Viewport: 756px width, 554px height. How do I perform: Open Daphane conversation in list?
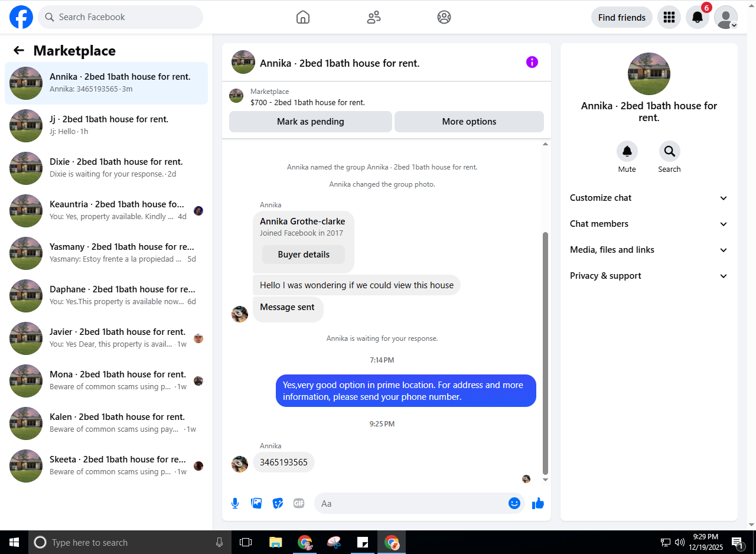coord(106,296)
